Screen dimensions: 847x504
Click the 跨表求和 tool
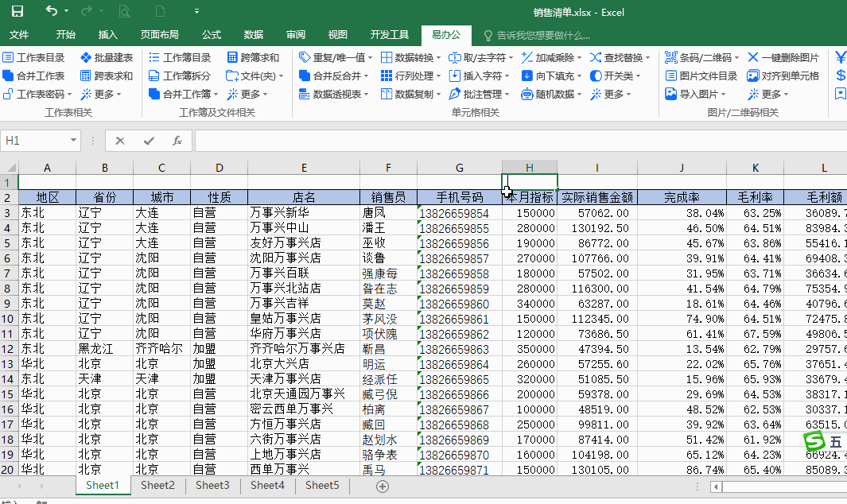107,76
